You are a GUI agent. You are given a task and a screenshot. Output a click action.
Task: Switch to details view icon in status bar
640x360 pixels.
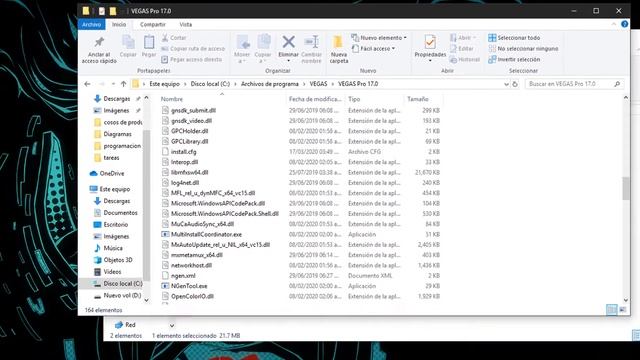[611, 310]
